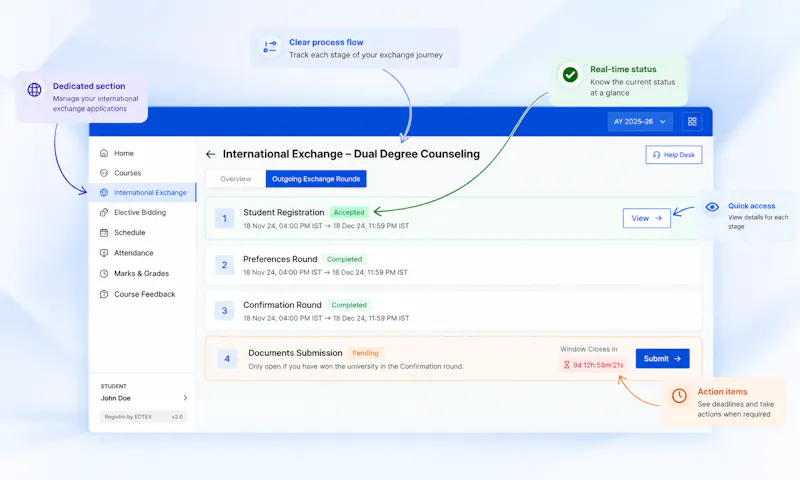Click the Window Closes in label
800x480 pixels.
coord(589,349)
